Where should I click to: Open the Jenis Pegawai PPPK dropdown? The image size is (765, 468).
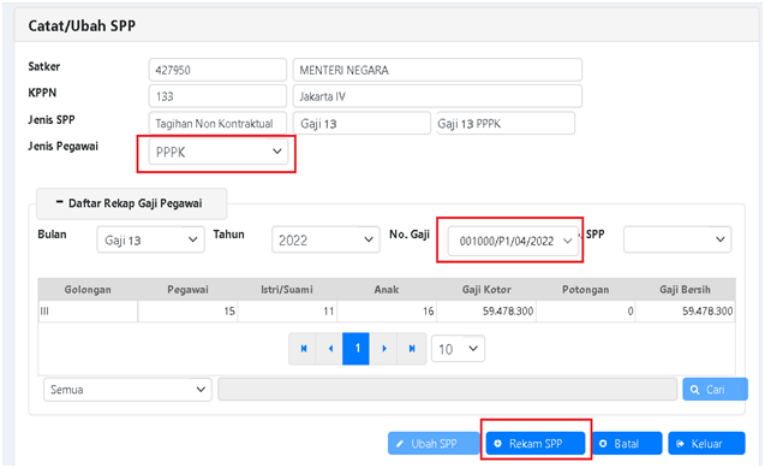pos(217,152)
